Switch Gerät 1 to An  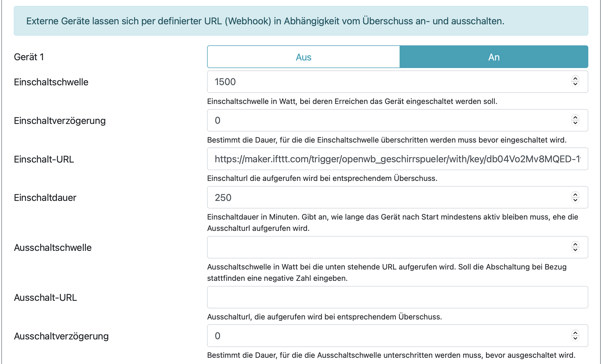pos(494,57)
